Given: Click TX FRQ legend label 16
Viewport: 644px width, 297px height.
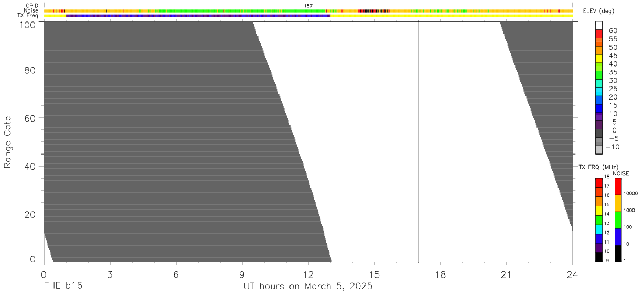Looking at the screenshot, I should [607, 195].
